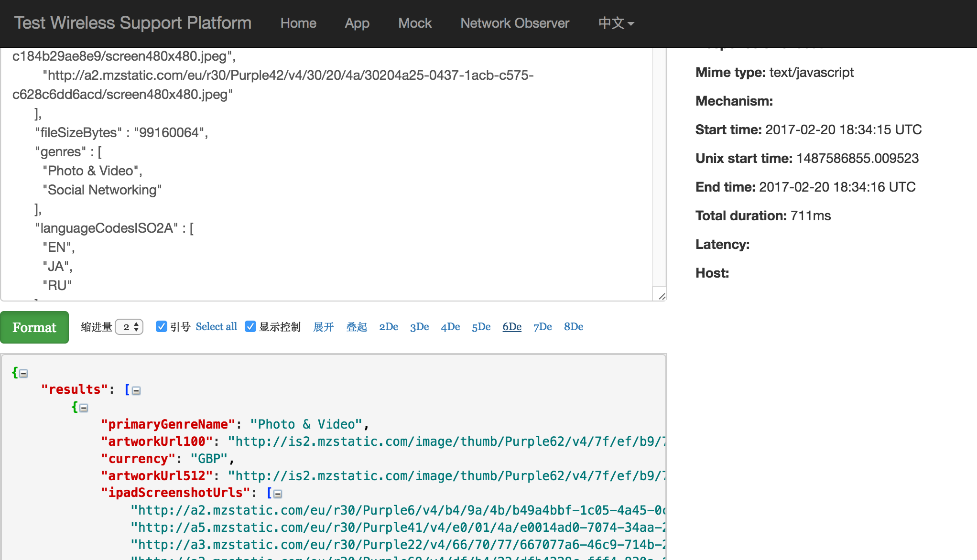Expand the results array node
Screen dimensions: 977x560
pos(134,390)
